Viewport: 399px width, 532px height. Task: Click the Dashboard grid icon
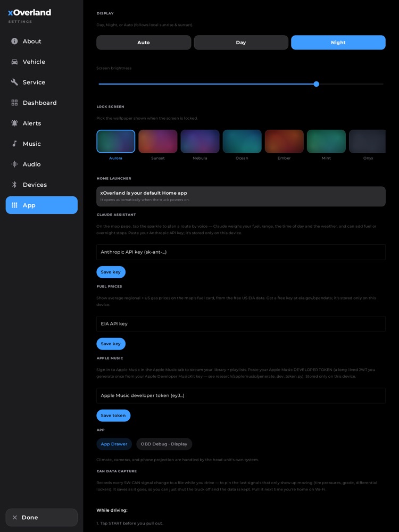point(14,103)
